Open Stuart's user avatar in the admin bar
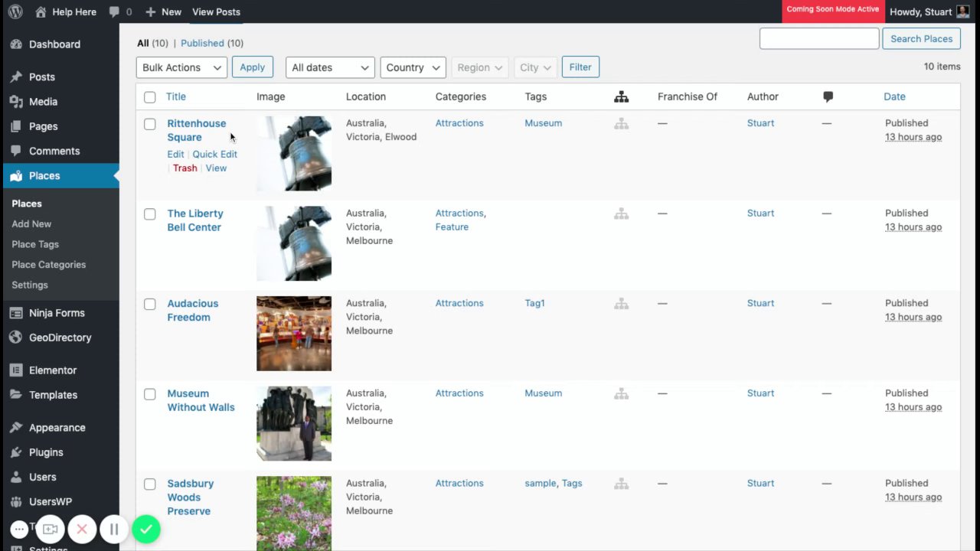This screenshot has width=980, height=551. pyautogui.click(x=963, y=11)
